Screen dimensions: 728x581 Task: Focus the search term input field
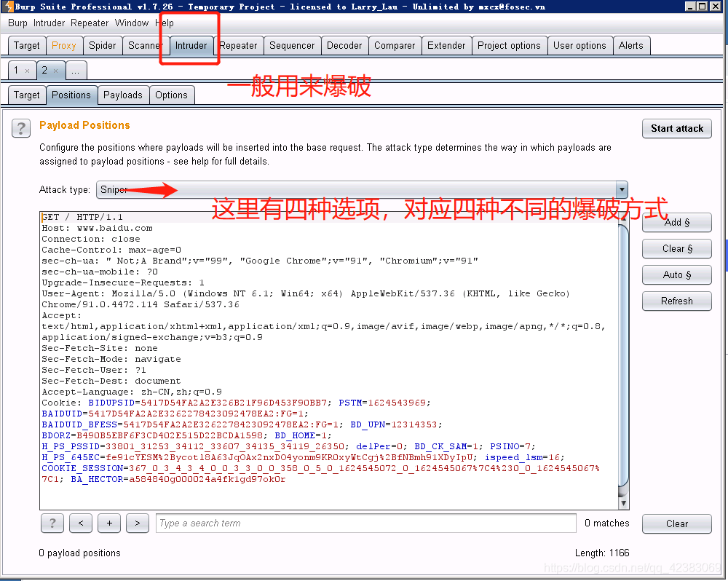(366, 523)
